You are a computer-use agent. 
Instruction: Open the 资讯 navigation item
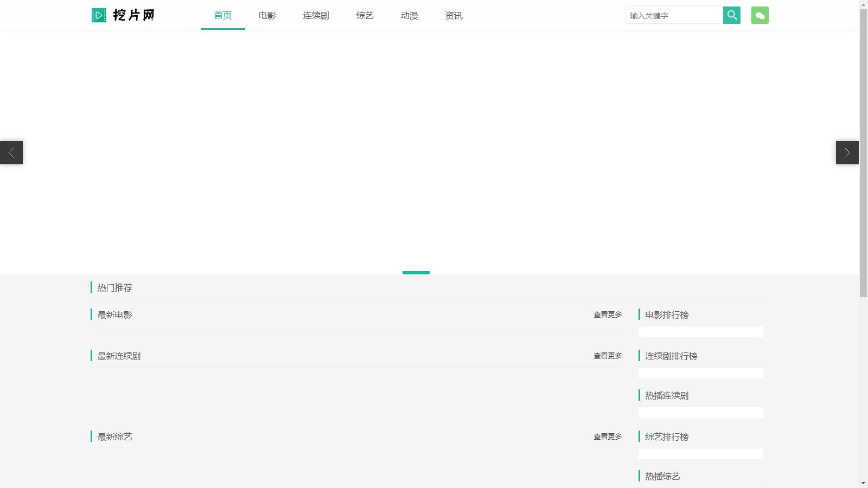454,15
